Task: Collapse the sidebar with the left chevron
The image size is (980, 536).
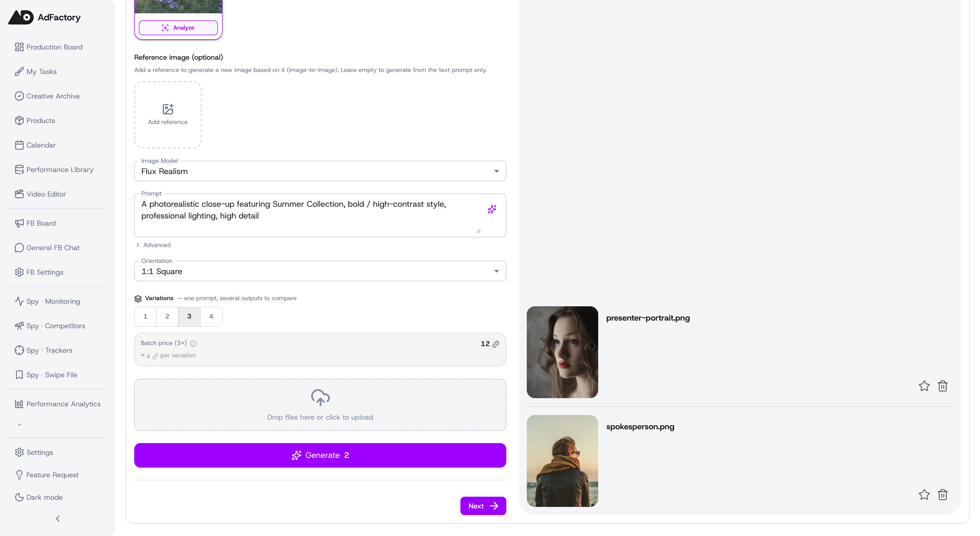Action: [x=58, y=518]
